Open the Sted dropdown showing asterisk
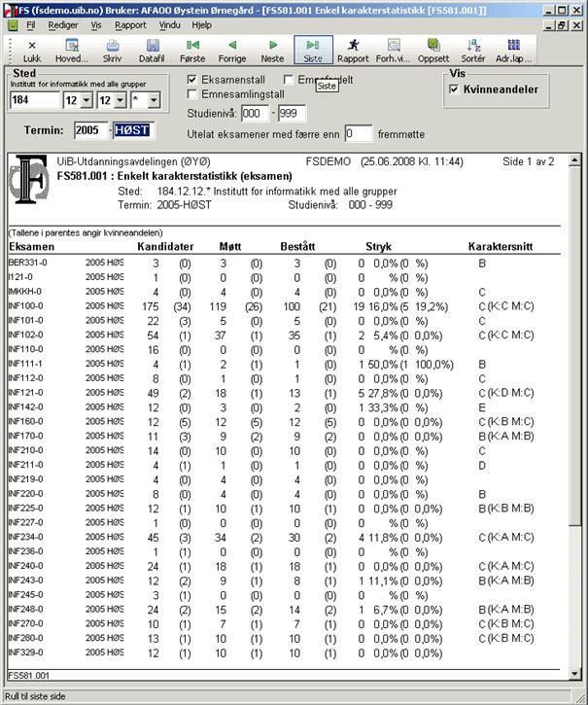Image resolution: width=588 pixels, height=705 pixels. pos(154,100)
